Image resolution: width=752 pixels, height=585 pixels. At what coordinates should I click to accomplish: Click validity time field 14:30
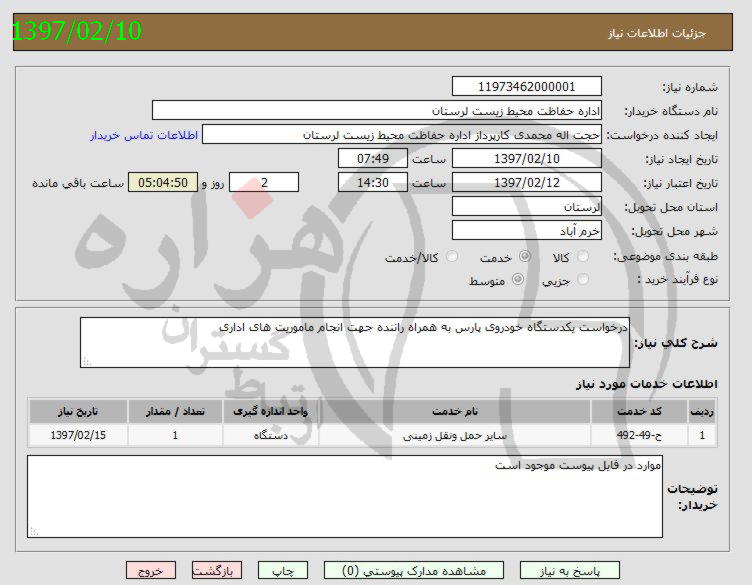click(x=373, y=182)
